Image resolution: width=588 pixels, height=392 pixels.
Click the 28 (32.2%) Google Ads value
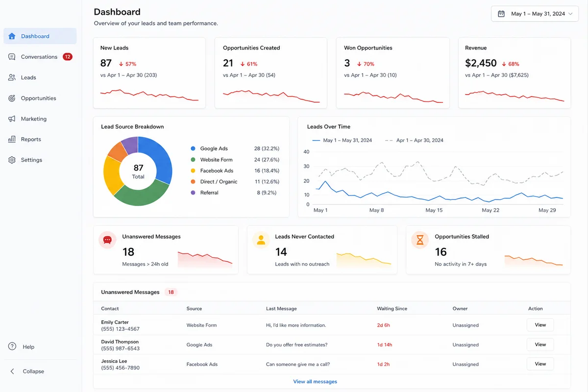click(x=267, y=148)
